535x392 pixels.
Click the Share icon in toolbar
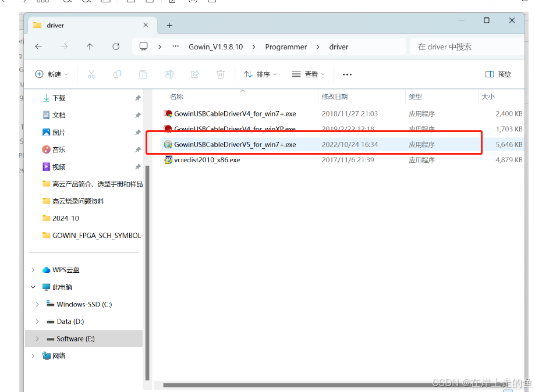pyautogui.click(x=195, y=74)
